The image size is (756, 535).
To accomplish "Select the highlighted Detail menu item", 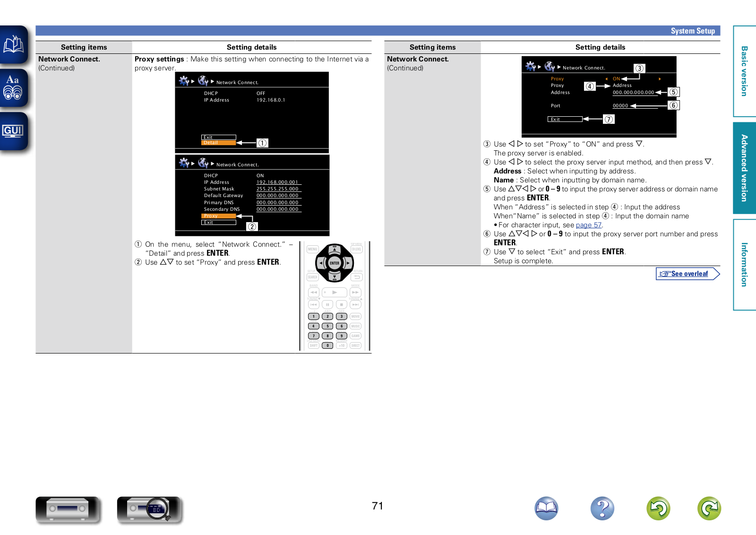I will coord(218,143).
